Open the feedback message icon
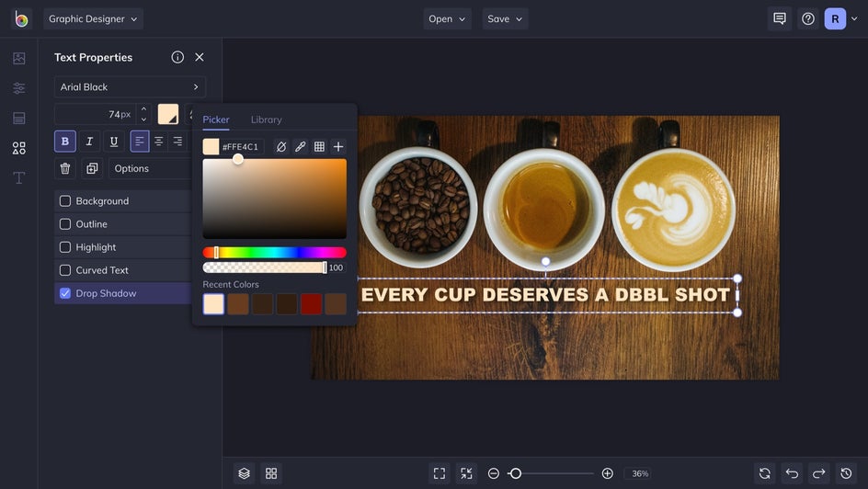868x489 pixels. (x=780, y=18)
